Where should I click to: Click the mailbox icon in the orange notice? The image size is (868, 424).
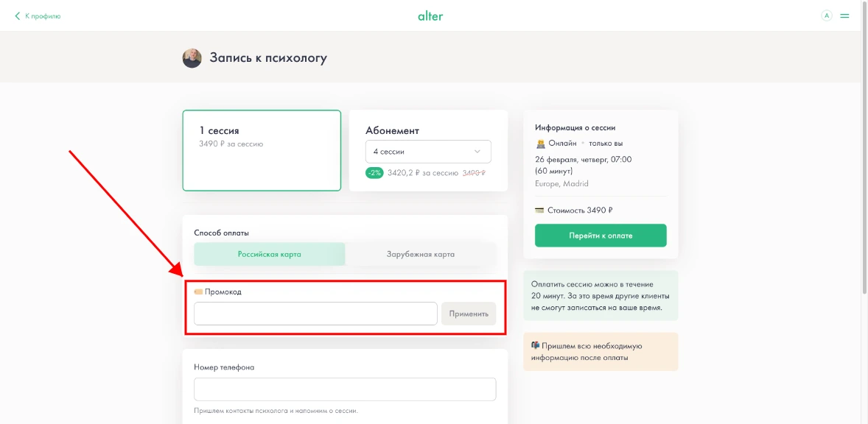536,345
